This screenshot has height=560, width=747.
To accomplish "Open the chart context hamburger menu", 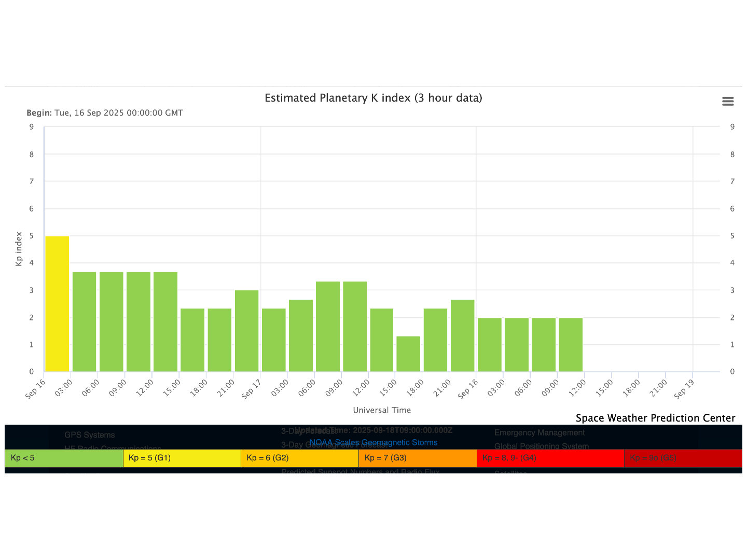I will click(x=728, y=102).
